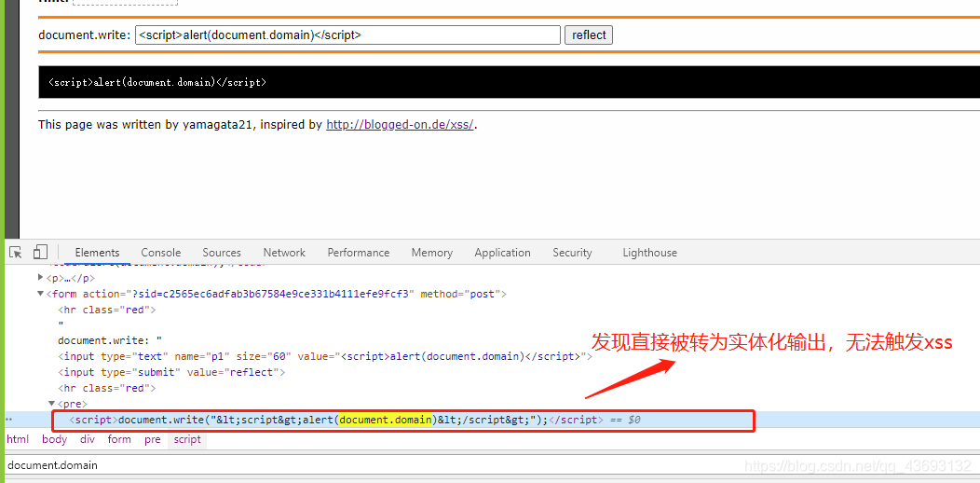
Task: Click pre in the breadcrumb bar
Action: 153,439
